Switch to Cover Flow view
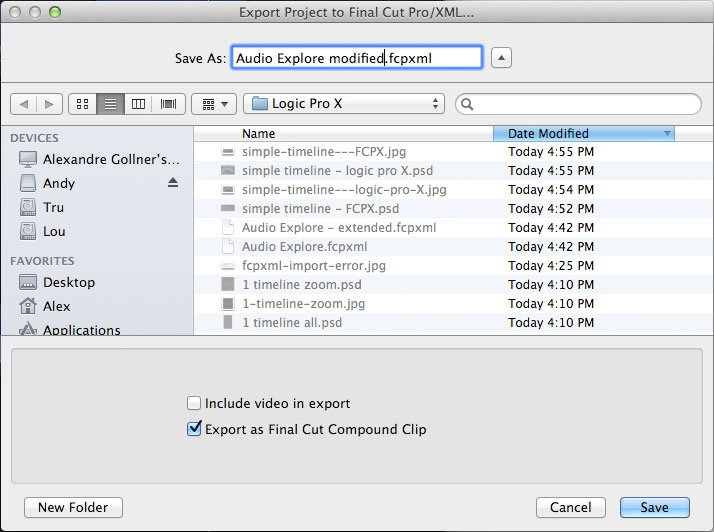714x532 pixels. pyautogui.click(x=168, y=104)
